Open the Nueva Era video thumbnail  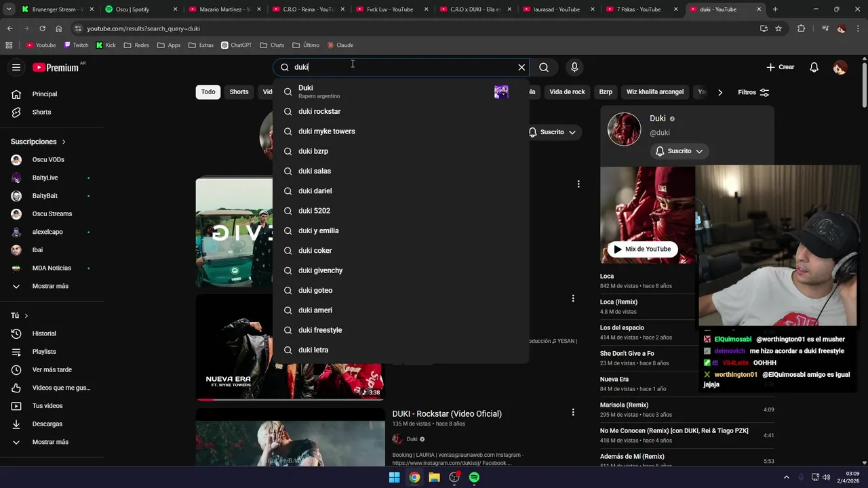pyautogui.click(x=290, y=347)
